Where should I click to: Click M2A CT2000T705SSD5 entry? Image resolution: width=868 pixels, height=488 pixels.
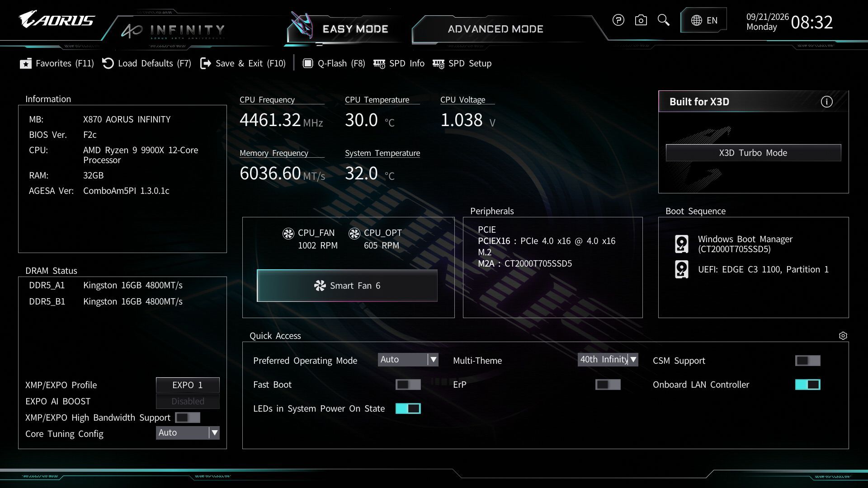coord(525,263)
